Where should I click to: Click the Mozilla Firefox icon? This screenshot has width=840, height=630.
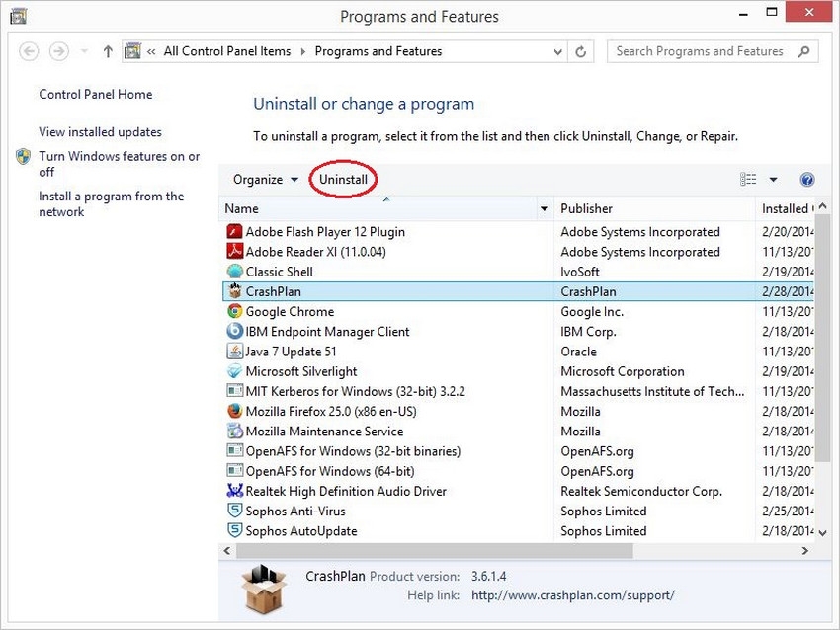234,411
